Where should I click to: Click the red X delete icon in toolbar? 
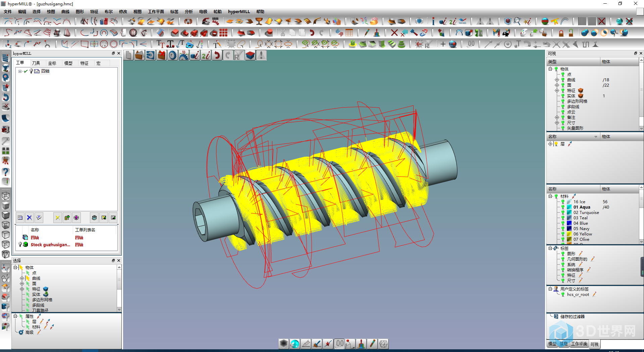click(394, 33)
